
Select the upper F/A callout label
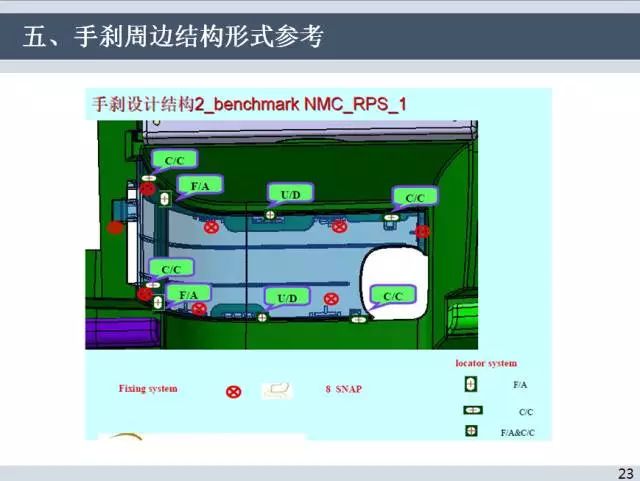pyautogui.click(x=199, y=185)
